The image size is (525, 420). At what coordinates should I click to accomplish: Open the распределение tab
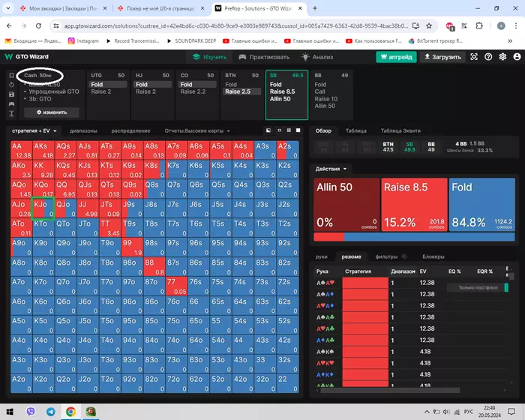[x=131, y=130]
